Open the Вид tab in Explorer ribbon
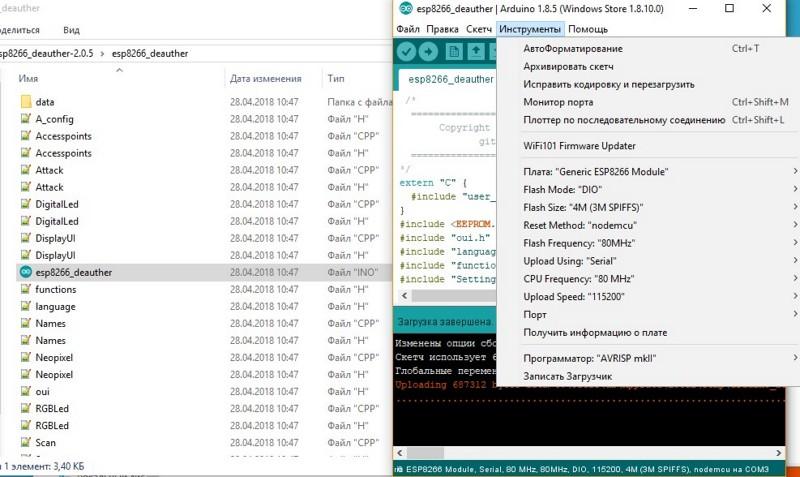The width and height of the screenshot is (800, 477). click(x=71, y=30)
